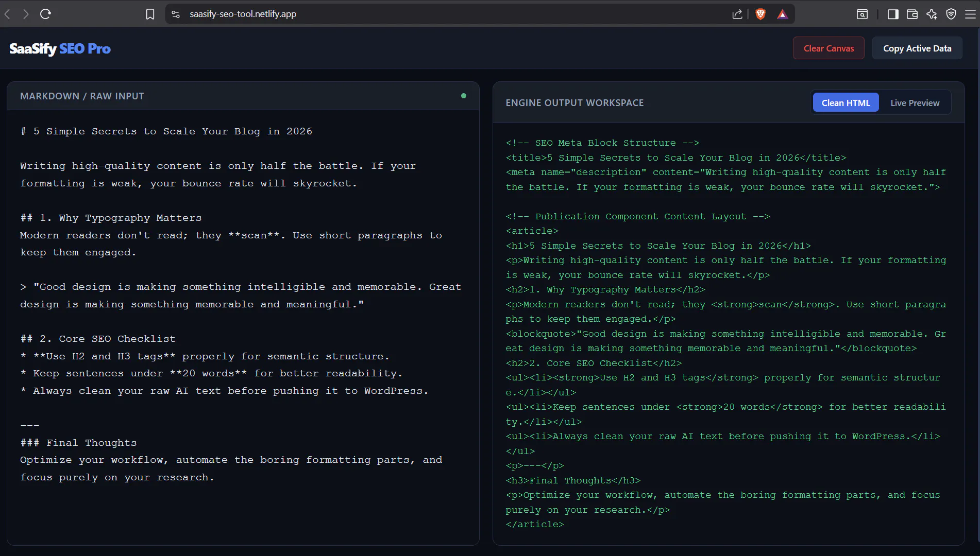This screenshot has width=980, height=556.
Task: Switch to the Clean HTML tab
Action: pos(846,102)
